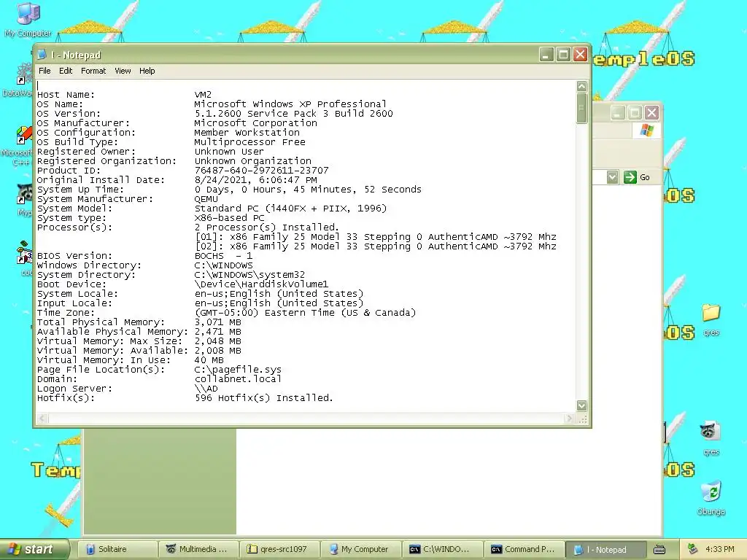
Task: Switch to Command P... taskbar button
Action: (x=524, y=549)
